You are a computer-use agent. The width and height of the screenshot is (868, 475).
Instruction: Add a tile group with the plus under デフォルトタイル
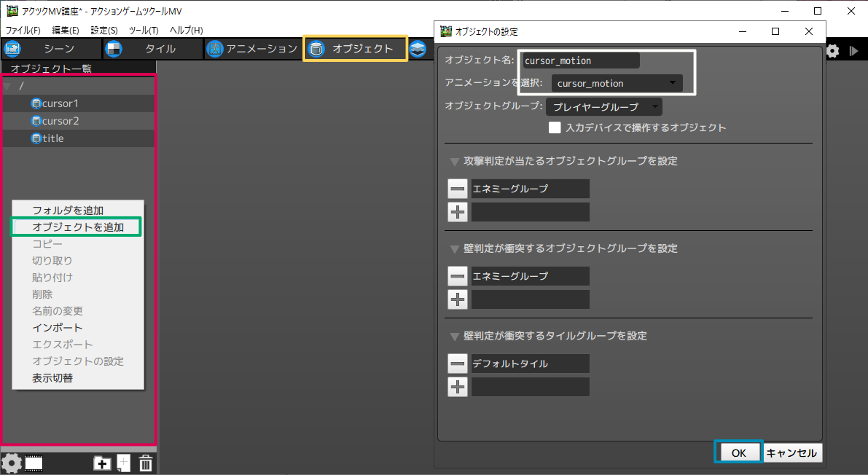[457, 387]
